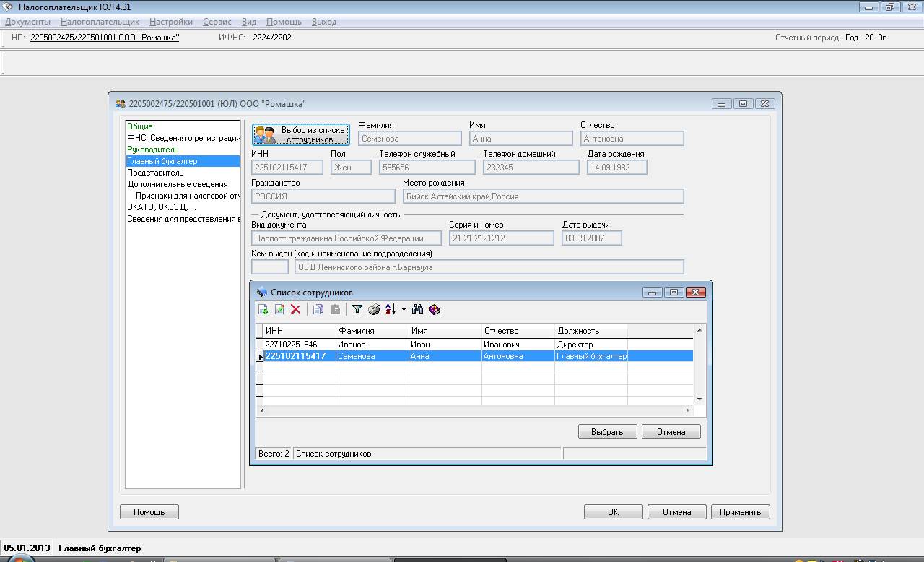Viewport: 924px width, 562px height.
Task: Click Телефон служебный field 565656
Action: (x=427, y=168)
